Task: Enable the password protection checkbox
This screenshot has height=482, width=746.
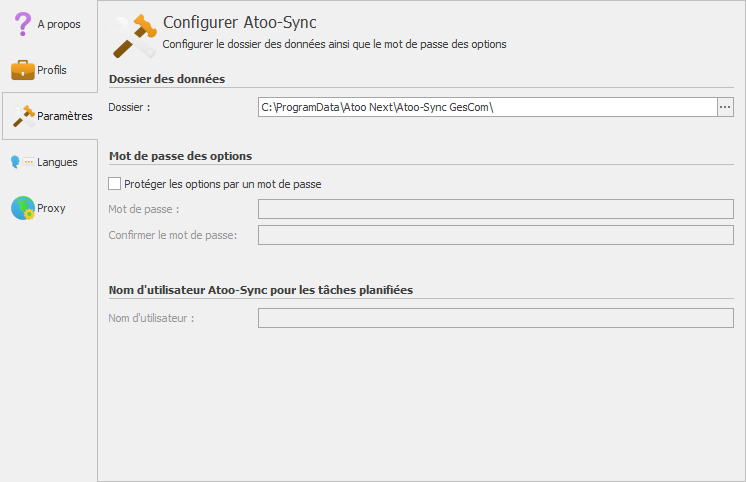Action: click(114, 184)
